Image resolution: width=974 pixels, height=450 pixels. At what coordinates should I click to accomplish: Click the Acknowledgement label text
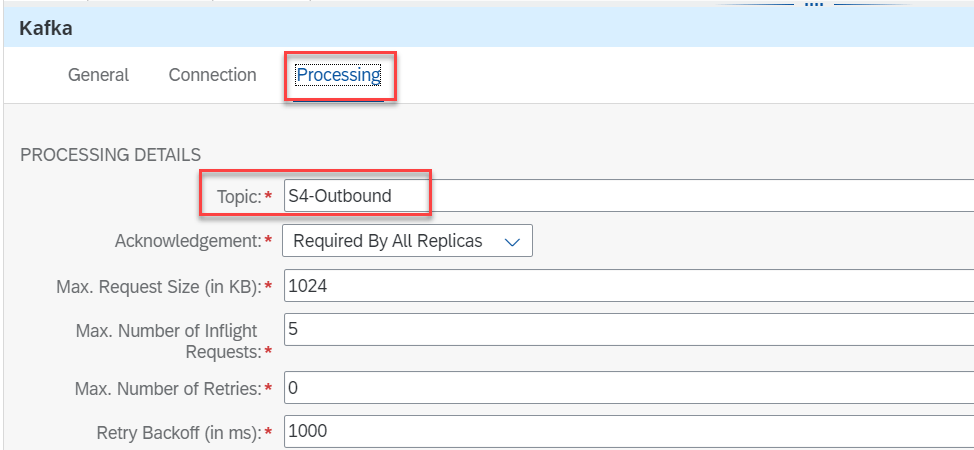[x=187, y=241]
